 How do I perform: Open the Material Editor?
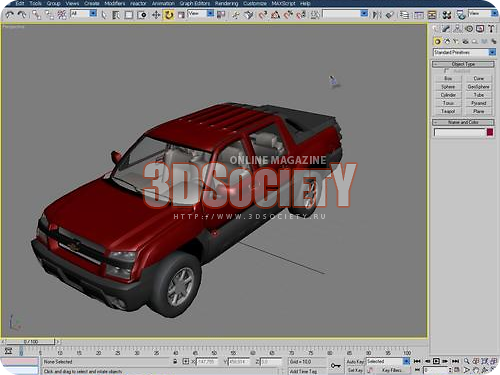click(x=447, y=15)
